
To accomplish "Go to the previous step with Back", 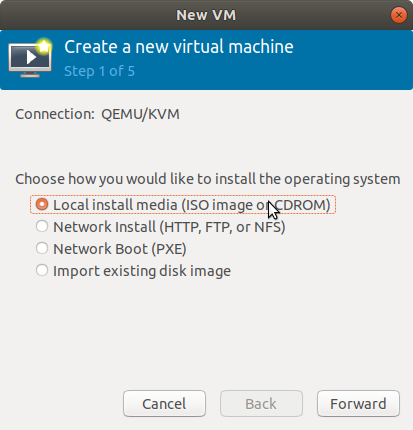I will [x=261, y=404].
